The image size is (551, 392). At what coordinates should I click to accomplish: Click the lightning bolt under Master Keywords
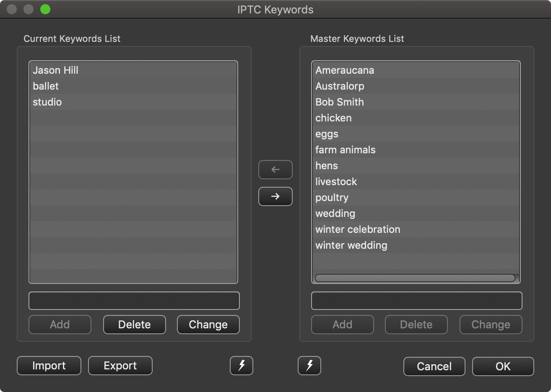pyautogui.click(x=309, y=366)
